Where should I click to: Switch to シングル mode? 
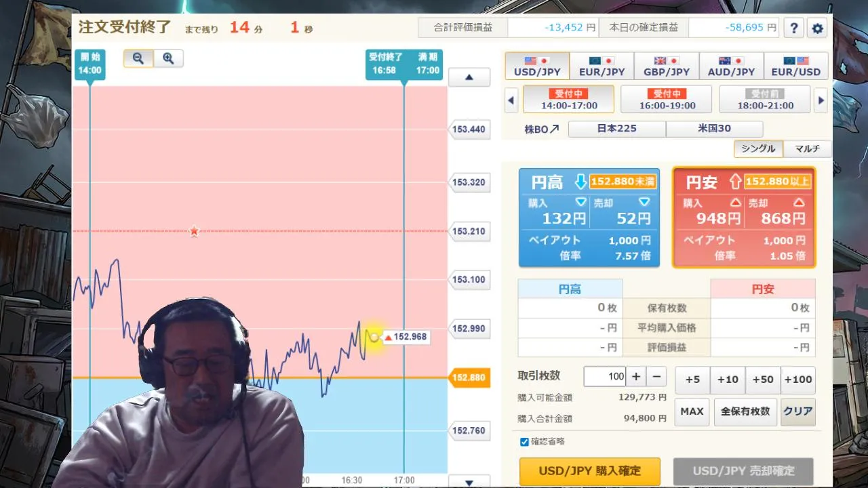[758, 148]
